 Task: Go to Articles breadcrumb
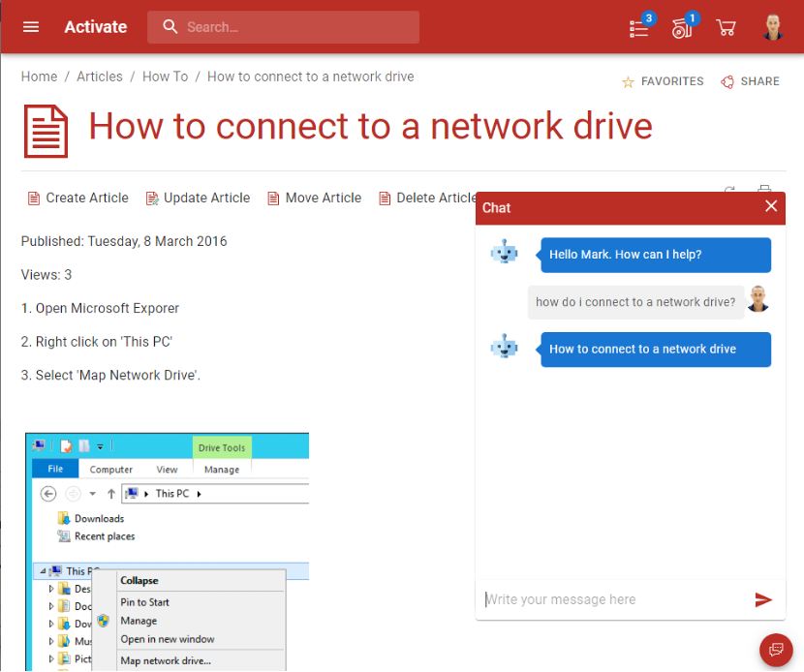(100, 76)
